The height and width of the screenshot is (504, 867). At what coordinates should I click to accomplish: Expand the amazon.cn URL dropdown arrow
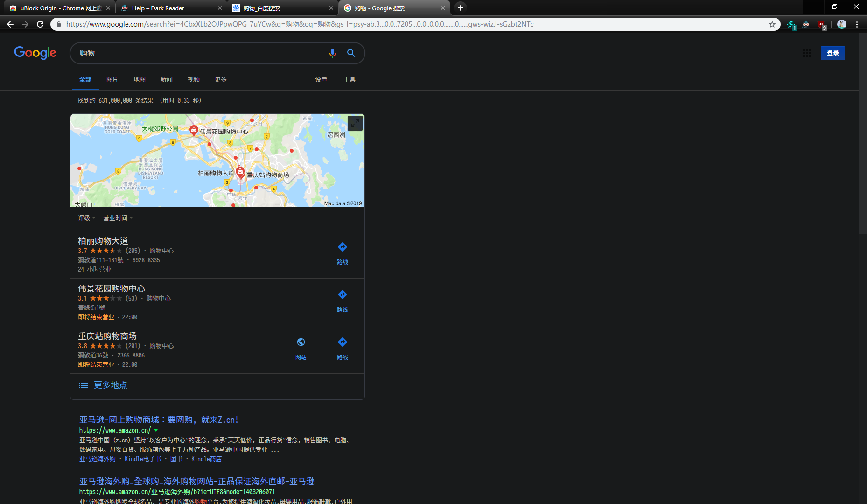156,430
